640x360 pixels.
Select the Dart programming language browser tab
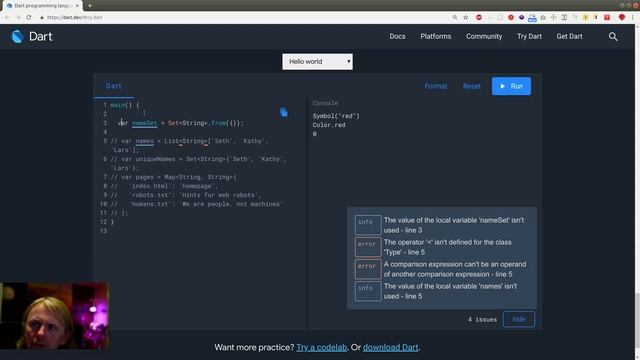point(43,6)
